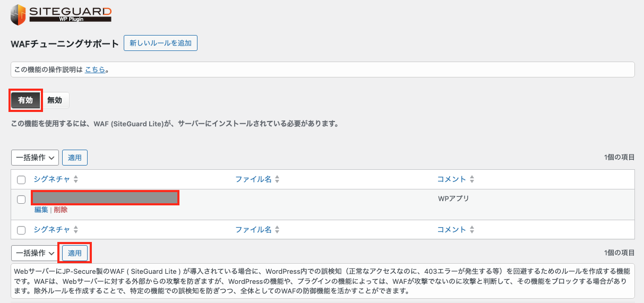
Task: Click the SiteGuard shield logo
Action: [x=18, y=14]
